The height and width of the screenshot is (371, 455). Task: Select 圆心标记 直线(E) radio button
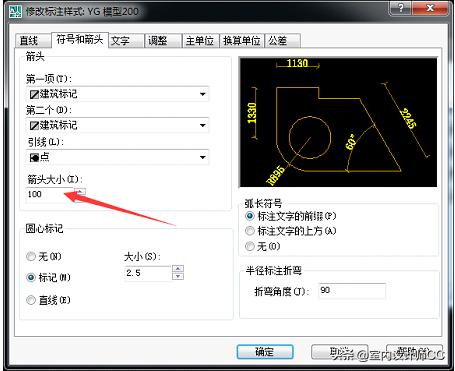click(31, 300)
